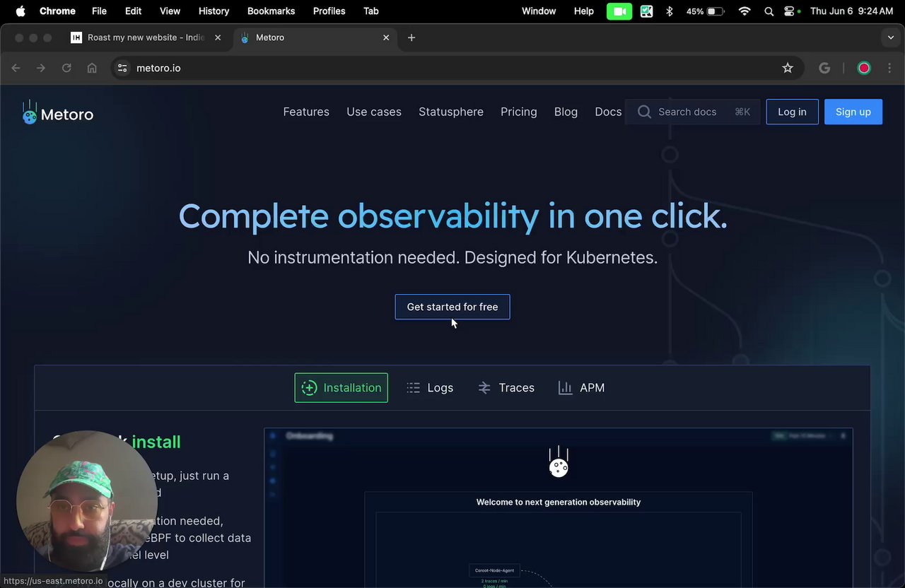Click the Search docs field

click(693, 112)
